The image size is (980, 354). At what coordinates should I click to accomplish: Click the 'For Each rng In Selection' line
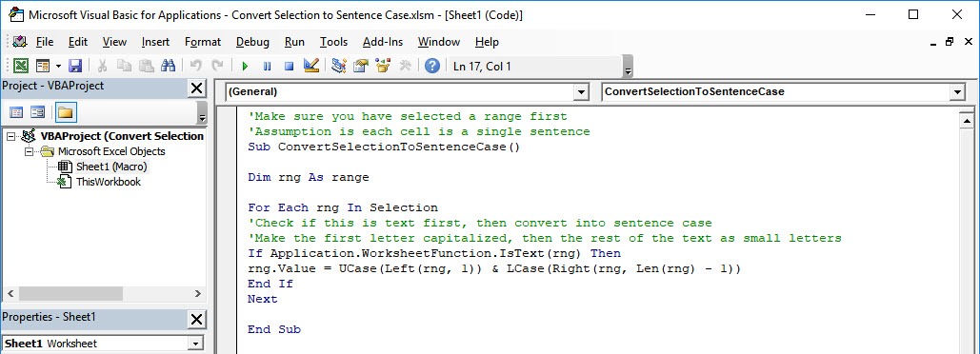click(343, 207)
